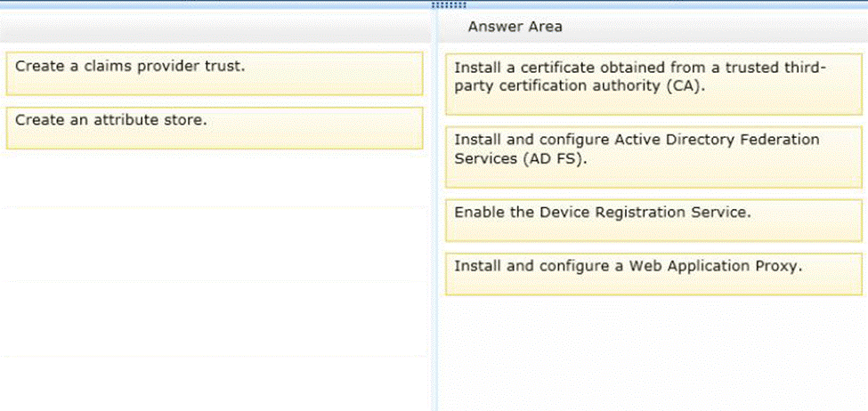Viewport: 868px width, 411px height.
Task: Click the gray header area right of 'Answer Area'
Action: point(712,27)
